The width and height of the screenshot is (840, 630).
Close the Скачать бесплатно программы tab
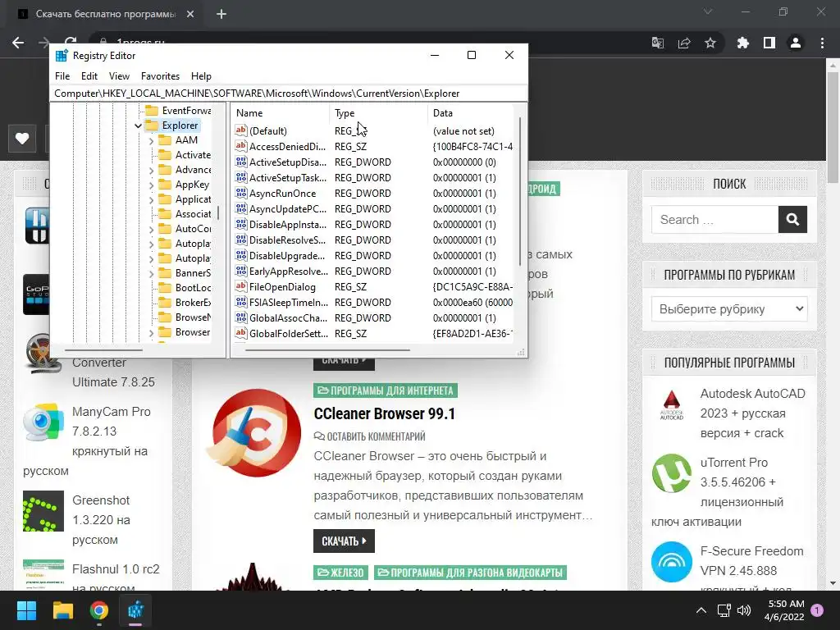190,14
